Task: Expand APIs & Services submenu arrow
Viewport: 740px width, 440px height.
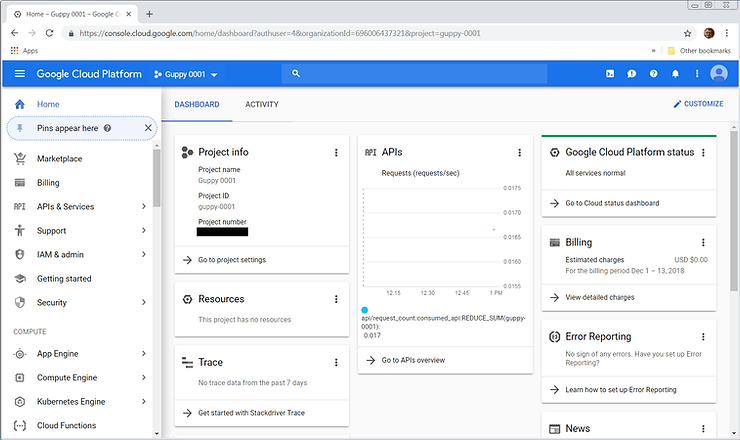Action: 144,206
